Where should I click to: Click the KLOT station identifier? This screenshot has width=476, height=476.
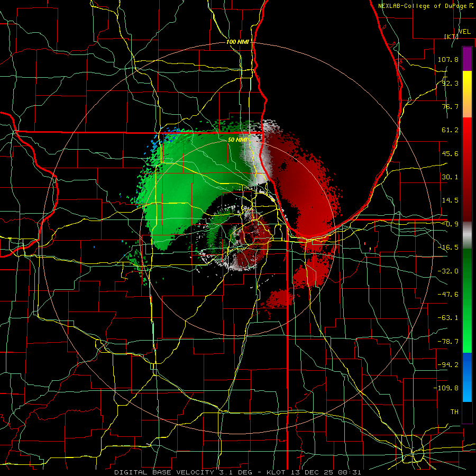(276, 472)
